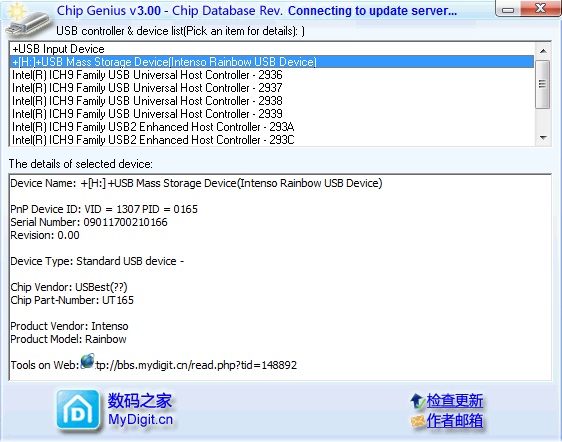The height and width of the screenshot is (442, 562).
Task: Select the Universal Host Controller 2938 entry
Action: coord(272,101)
